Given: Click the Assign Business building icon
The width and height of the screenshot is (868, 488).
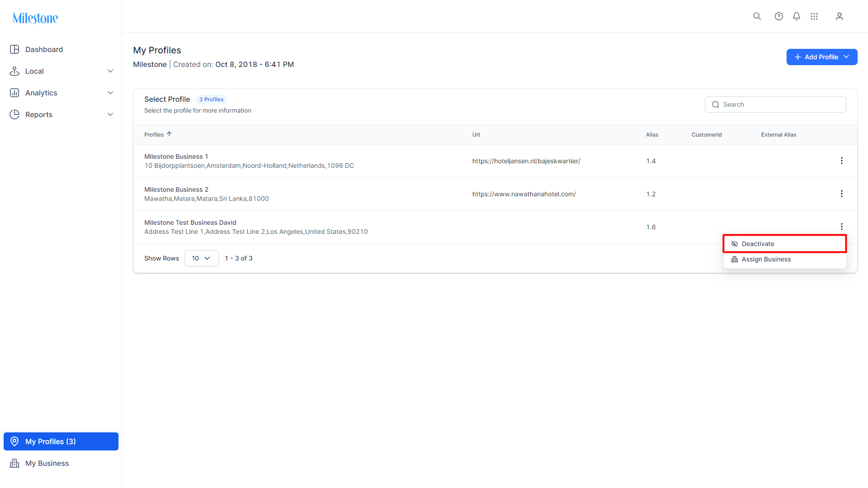Looking at the screenshot, I should [735, 259].
